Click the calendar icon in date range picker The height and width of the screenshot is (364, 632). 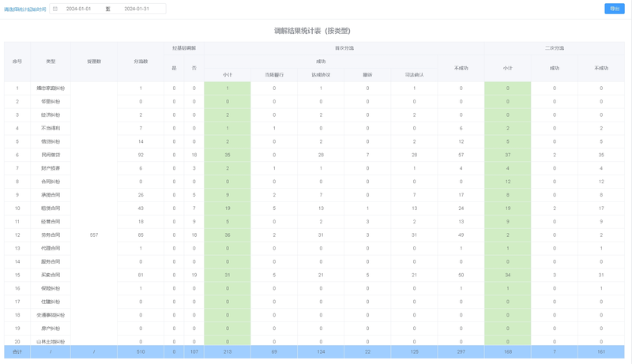tap(55, 9)
